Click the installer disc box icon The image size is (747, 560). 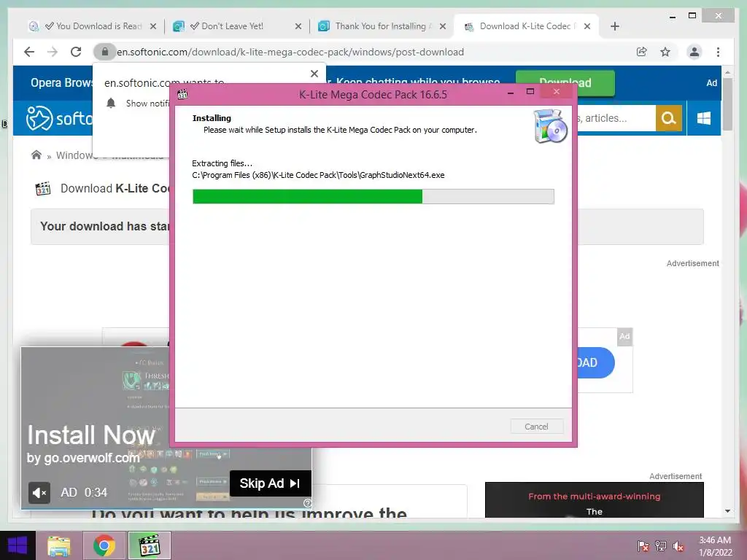(550, 126)
